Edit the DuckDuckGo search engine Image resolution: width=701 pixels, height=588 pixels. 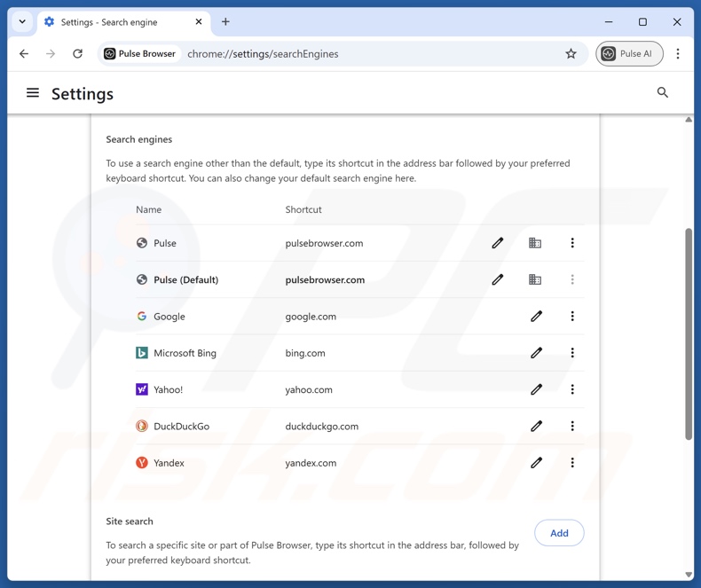click(x=537, y=427)
